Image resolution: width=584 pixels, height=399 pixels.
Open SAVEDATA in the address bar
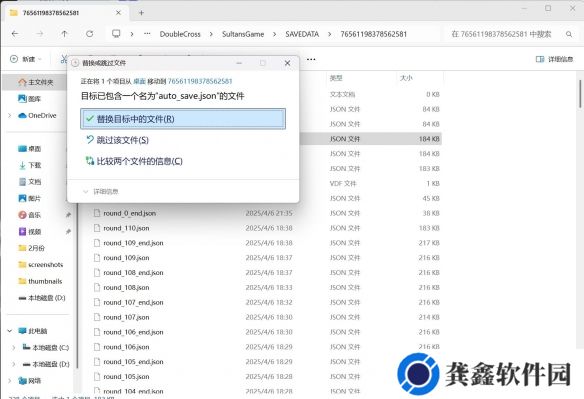click(x=302, y=34)
